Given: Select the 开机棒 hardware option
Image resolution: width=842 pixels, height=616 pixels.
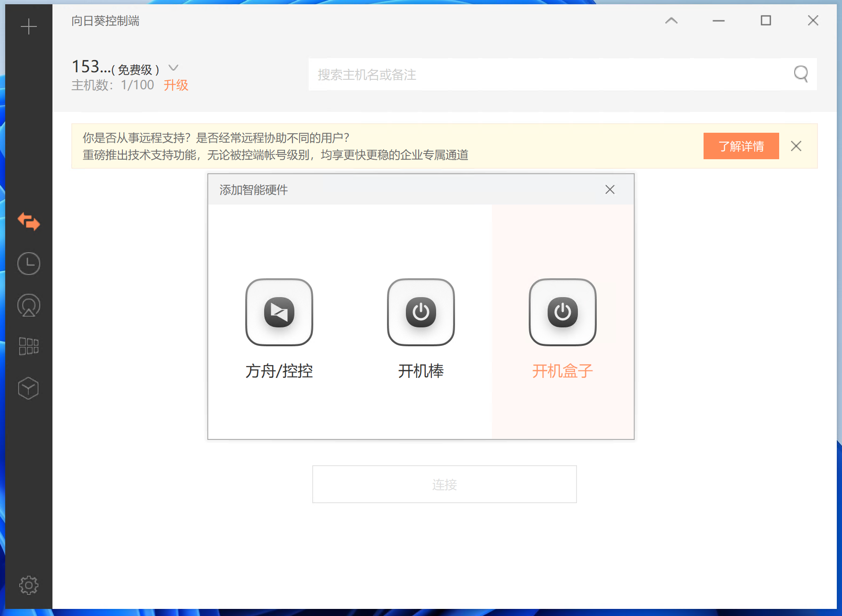Looking at the screenshot, I should tap(421, 312).
